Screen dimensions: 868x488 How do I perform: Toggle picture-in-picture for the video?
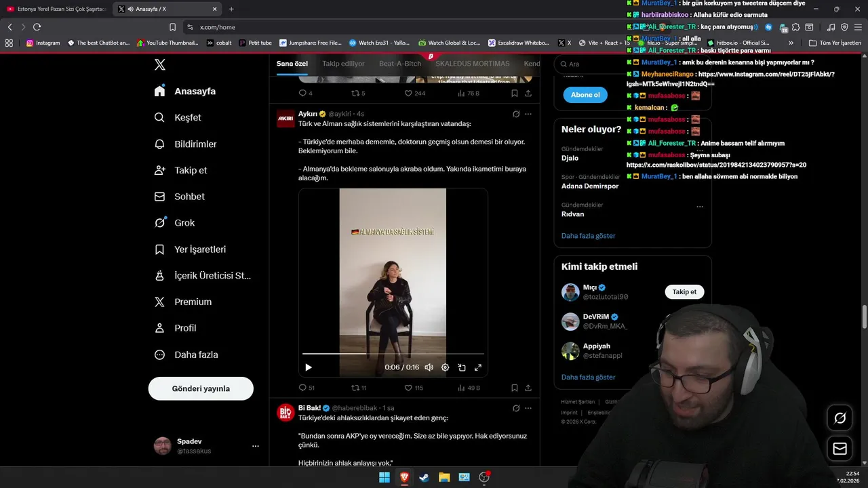click(x=462, y=367)
